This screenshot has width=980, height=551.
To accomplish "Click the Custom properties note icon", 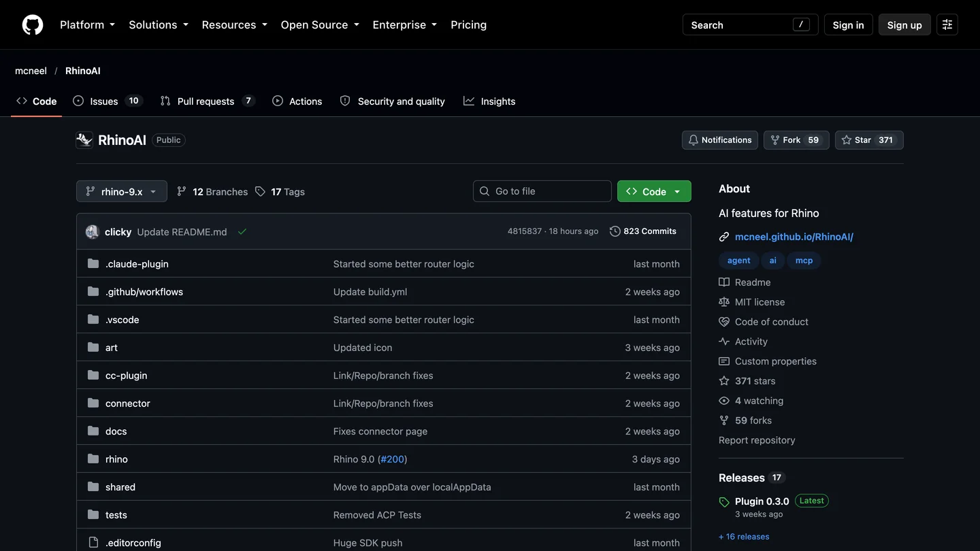I will (x=724, y=361).
